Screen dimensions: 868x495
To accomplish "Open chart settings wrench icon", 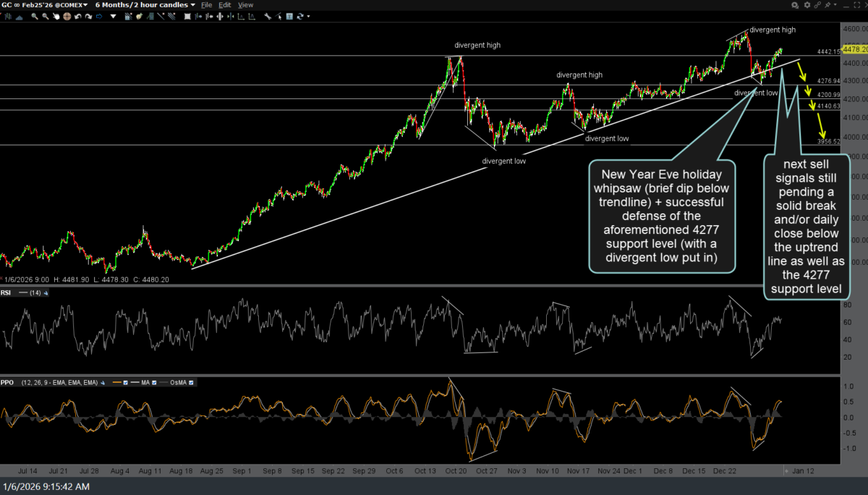I will click(x=267, y=17).
